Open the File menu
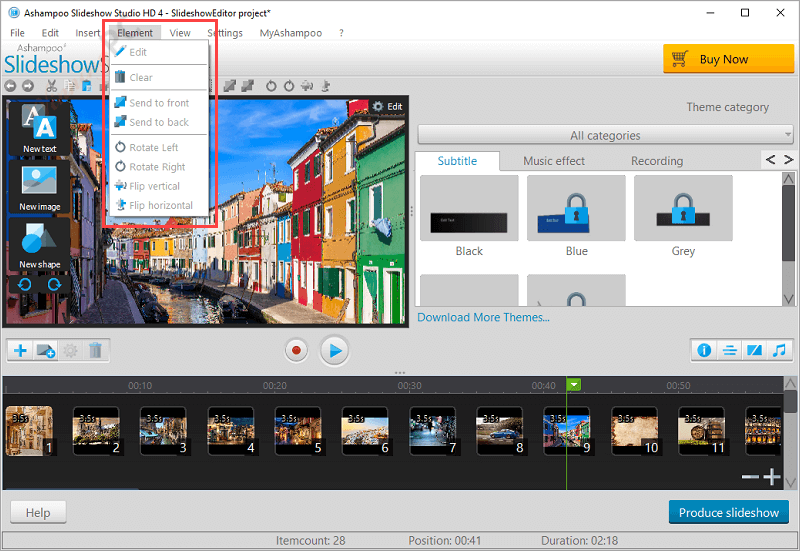800x551 pixels. point(17,33)
